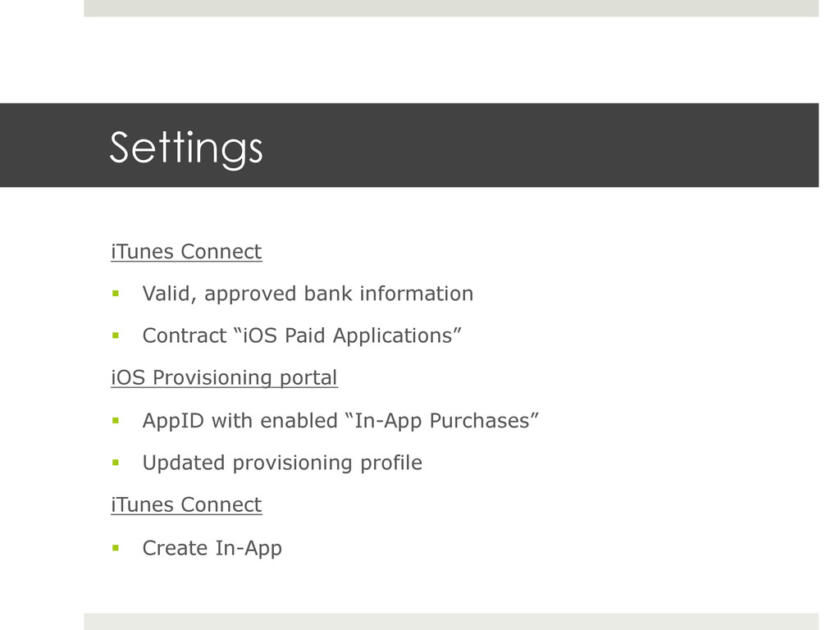Click the dark gray title banner background

pyautogui.click(x=536, y=145)
